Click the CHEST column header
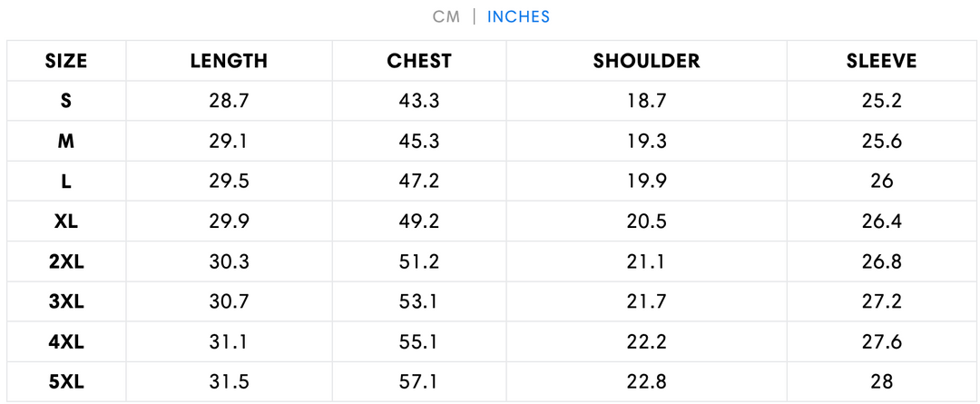The width and height of the screenshot is (980, 404). 419,61
